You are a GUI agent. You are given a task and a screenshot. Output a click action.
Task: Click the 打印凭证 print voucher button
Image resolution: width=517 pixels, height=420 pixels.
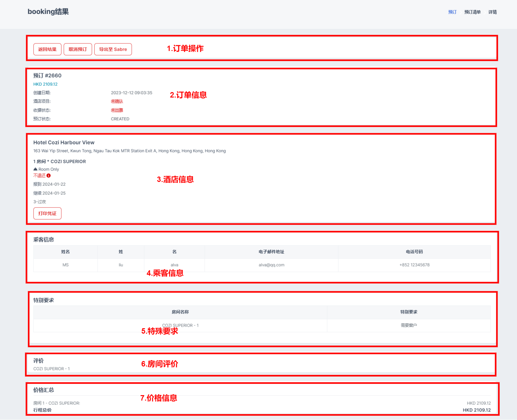tap(47, 214)
